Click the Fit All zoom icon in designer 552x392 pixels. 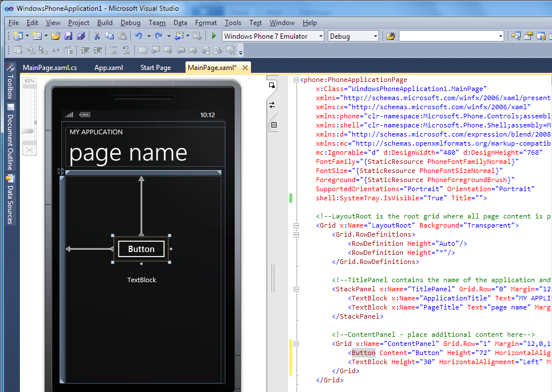[30, 150]
